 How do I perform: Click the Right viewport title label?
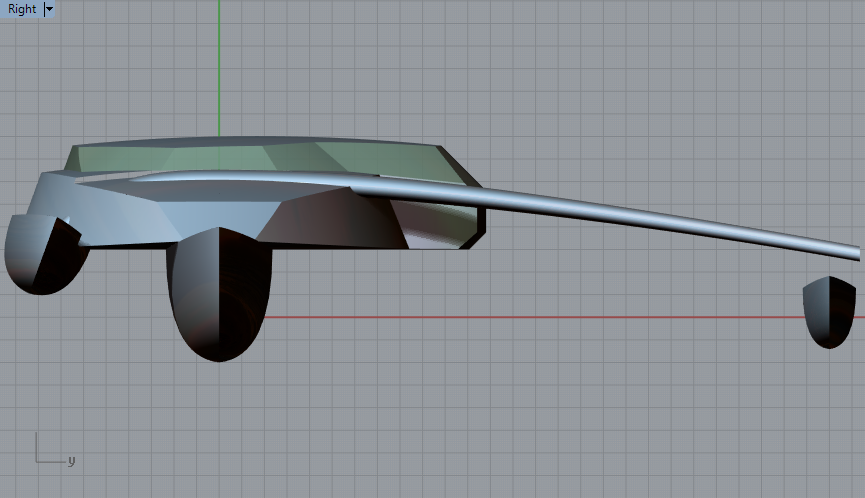(22, 9)
